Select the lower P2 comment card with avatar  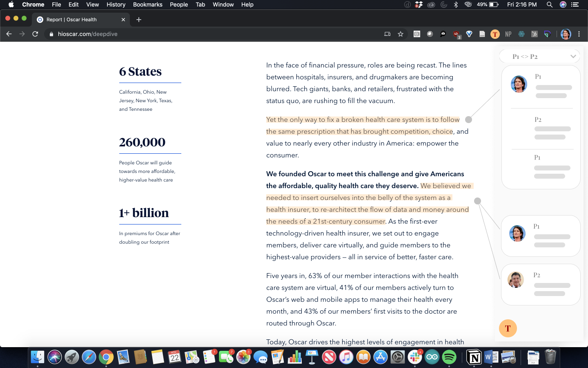coord(541,285)
